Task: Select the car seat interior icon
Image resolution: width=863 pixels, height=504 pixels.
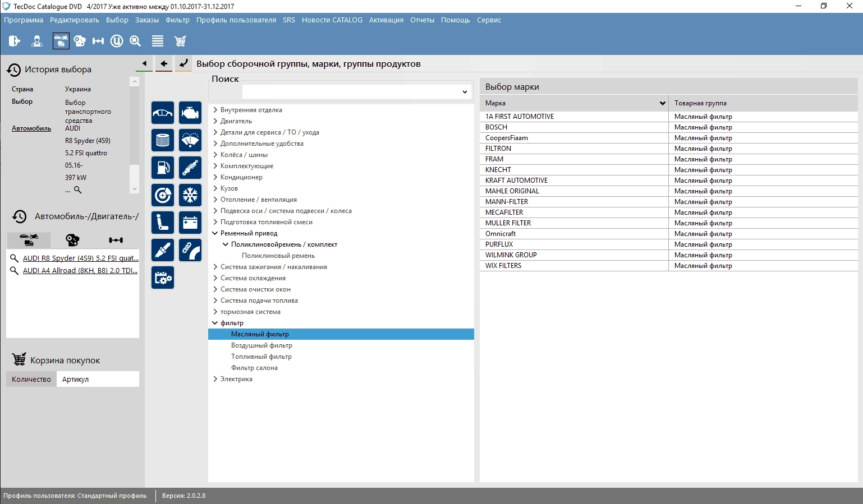Action: [x=163, y=223]
